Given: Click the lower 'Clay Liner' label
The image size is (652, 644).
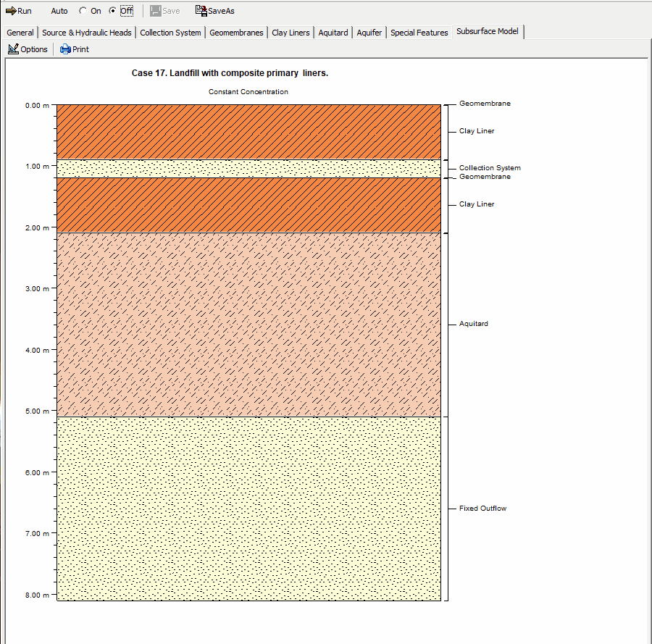Looking at the screenshot, I should 477,204.
